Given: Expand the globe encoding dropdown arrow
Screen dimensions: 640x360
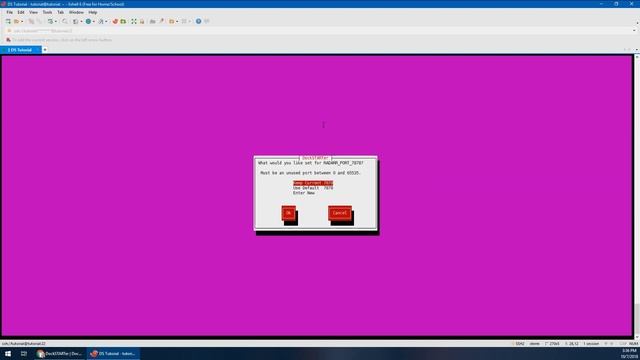Looking at the screenshot, I should [x=94, y=22].
